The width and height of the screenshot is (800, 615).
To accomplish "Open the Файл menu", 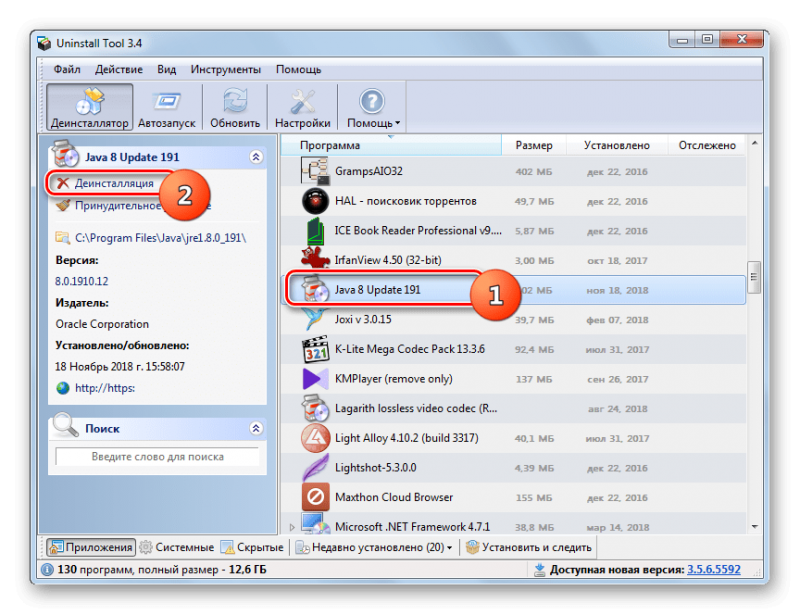I will click(x=67, y=69).
